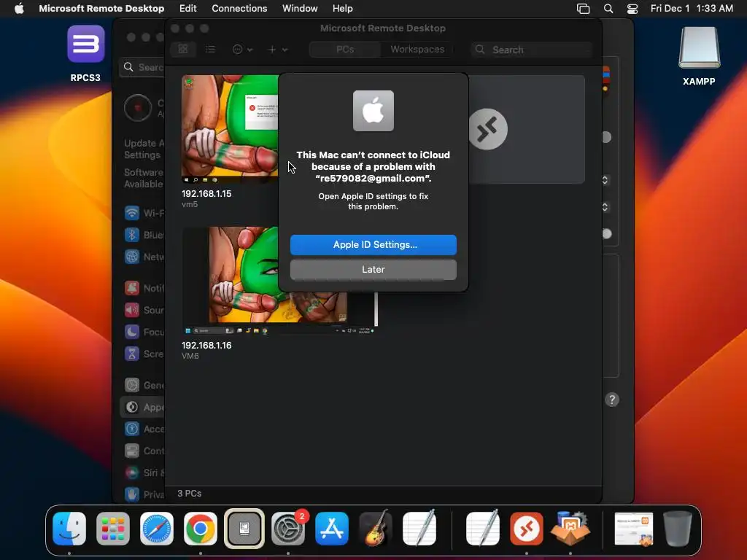Open App Store from the Dock
The image size is (747, 560).
(332, 529)
